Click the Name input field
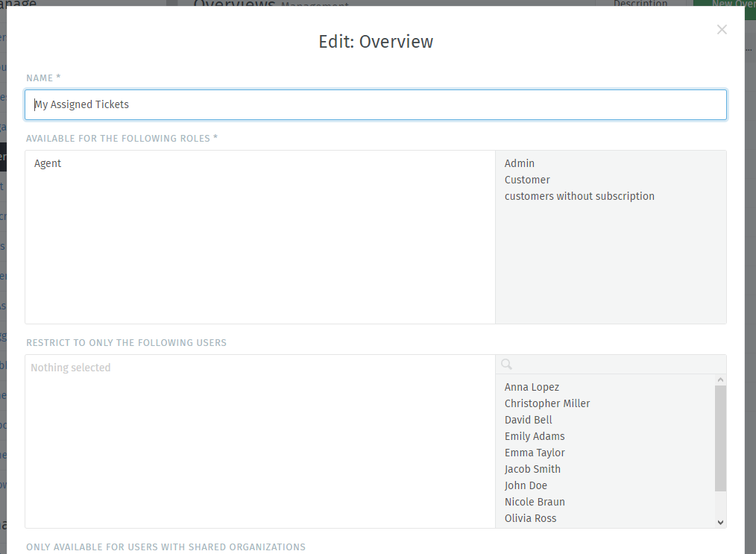This screenshot has height=554, width=756. (x=376, y=104)
